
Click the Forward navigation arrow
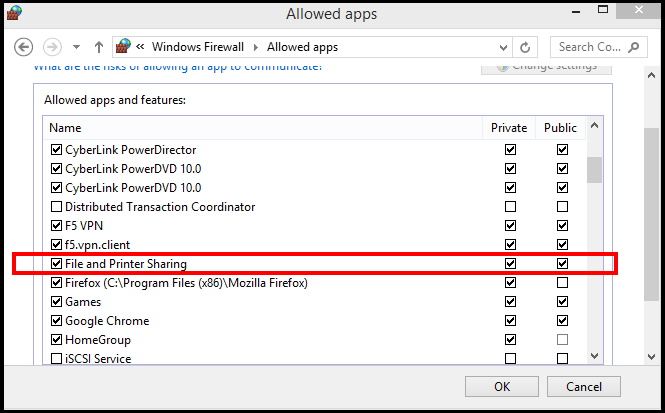coord(52,47)
